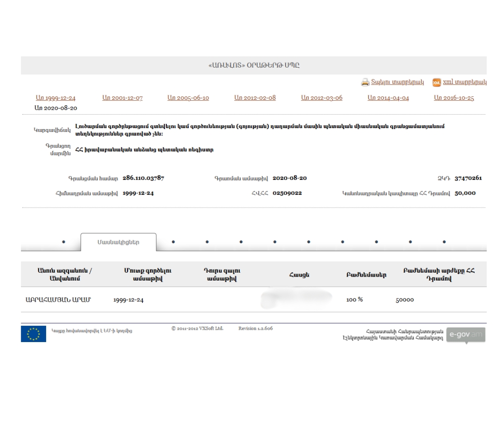
Task: Click the European Union flag icon
Action: 33,334
